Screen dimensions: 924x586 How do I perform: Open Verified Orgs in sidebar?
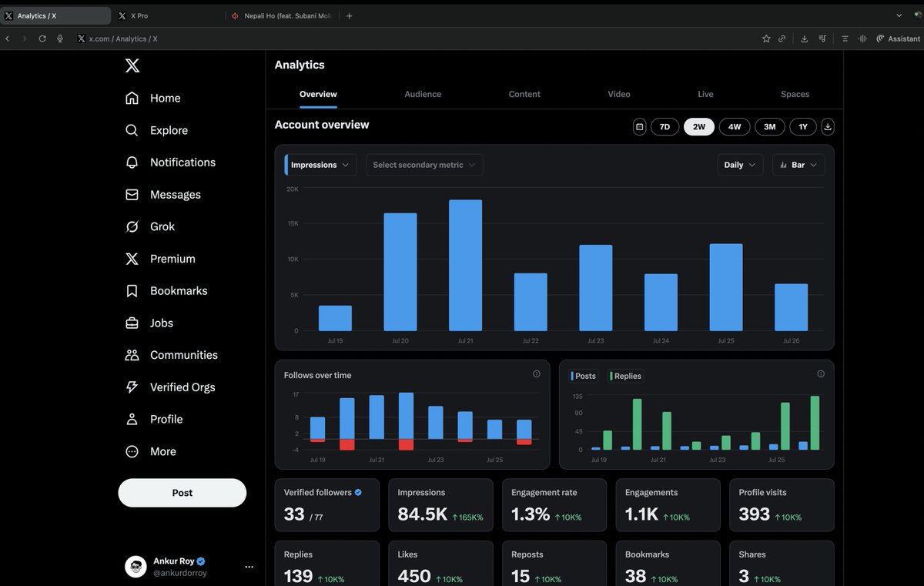point(170,387)
